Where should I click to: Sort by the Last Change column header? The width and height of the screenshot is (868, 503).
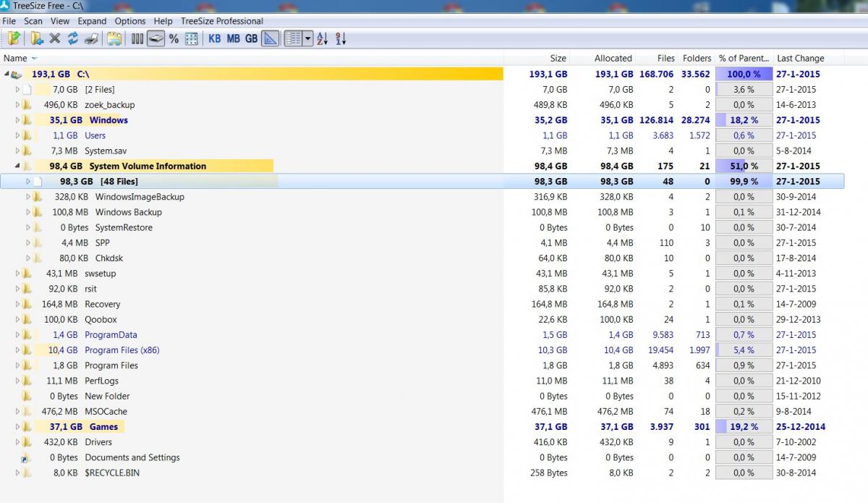point(800,59)
